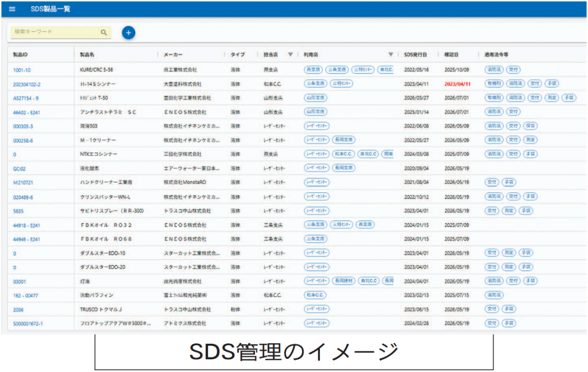Viewport: 588px width, 372px height.
Task: Open product ID 020489-6
Action: 23,197
